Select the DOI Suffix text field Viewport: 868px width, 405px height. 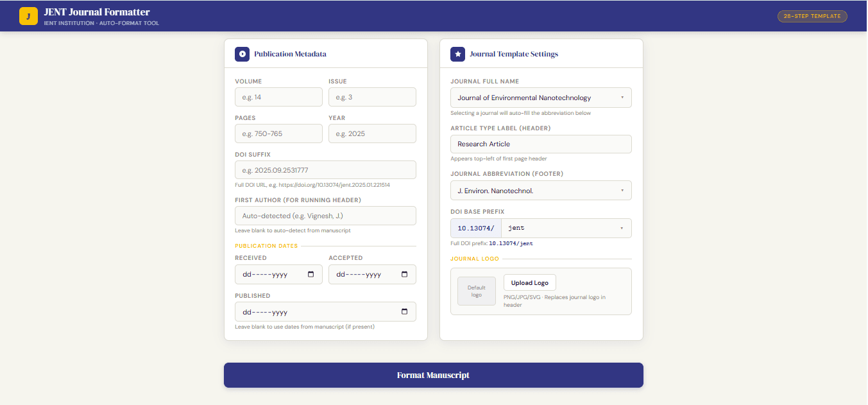point(325,170)
